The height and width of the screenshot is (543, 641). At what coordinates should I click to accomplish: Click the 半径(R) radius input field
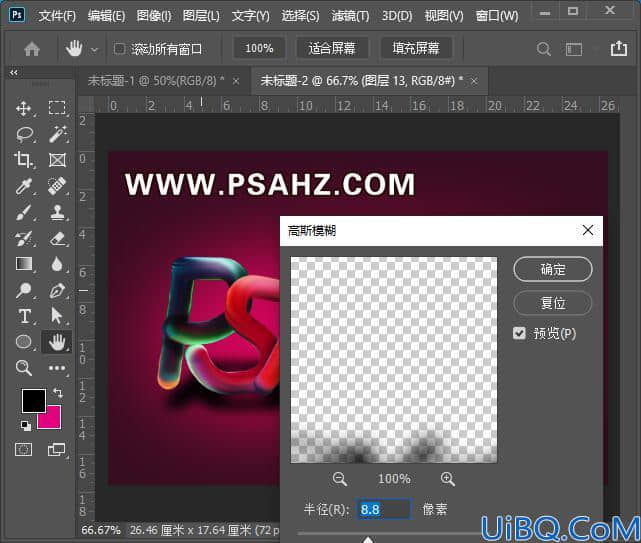384,509
